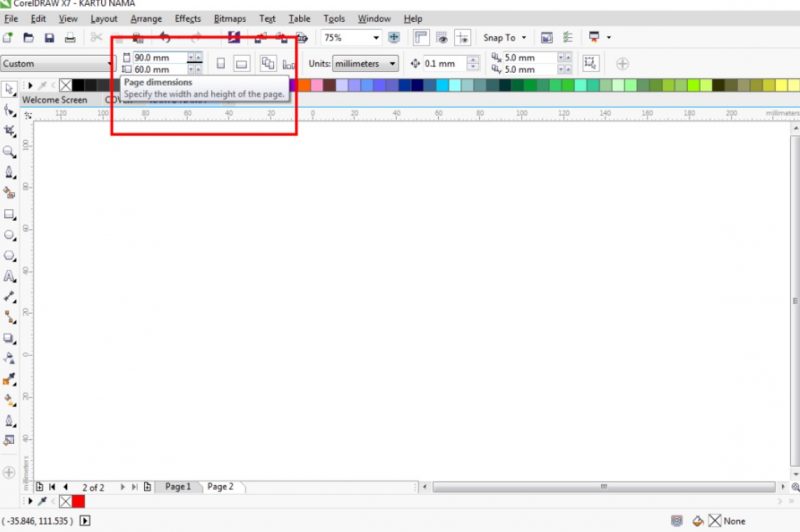Click the page width field 90.0 mm
Image resolution: width=800 pixels, height=532 pixels.
[160, 58]
